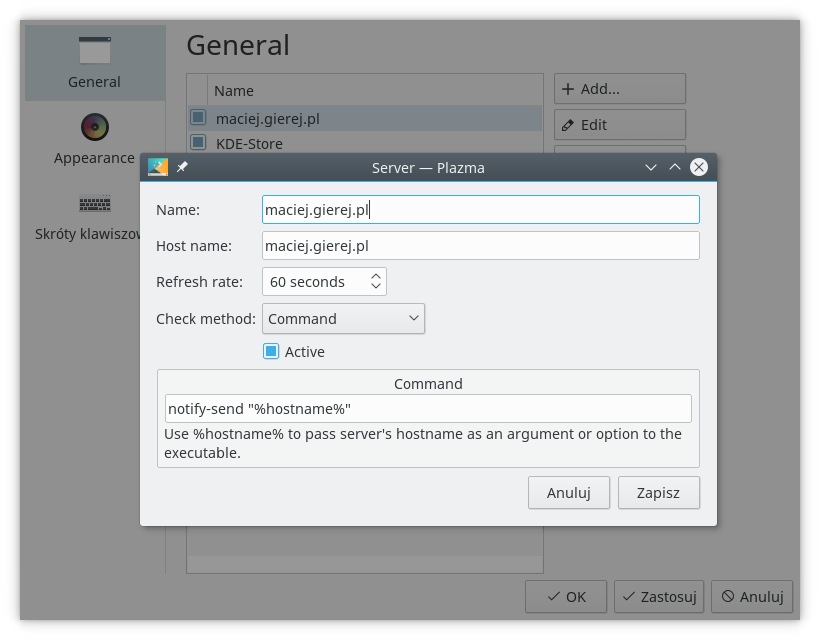Viewport: 820px width, 640px height.
Task: Close the Server — Plazma dialog
Action: click(699, 167)
